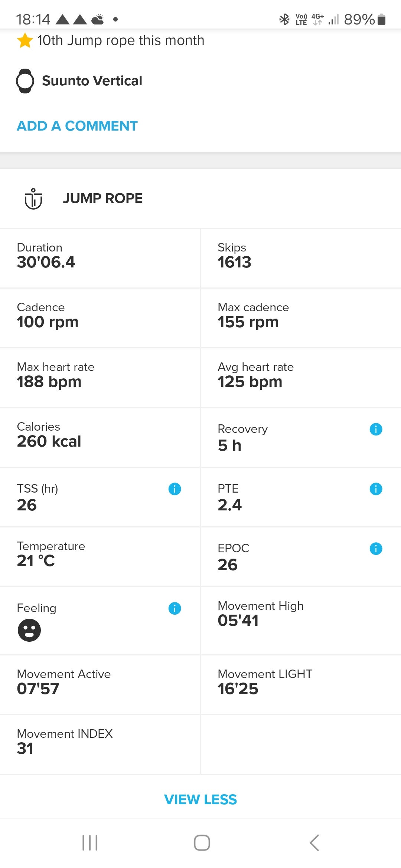Screen dimensions: 401x868
Task: Tap the PTE info icon
Action: point(376,489)
